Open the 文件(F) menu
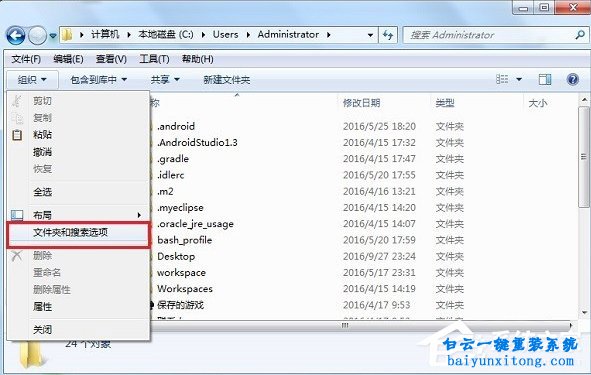Viewport: 591px width, 375px height. coord(26,59)
